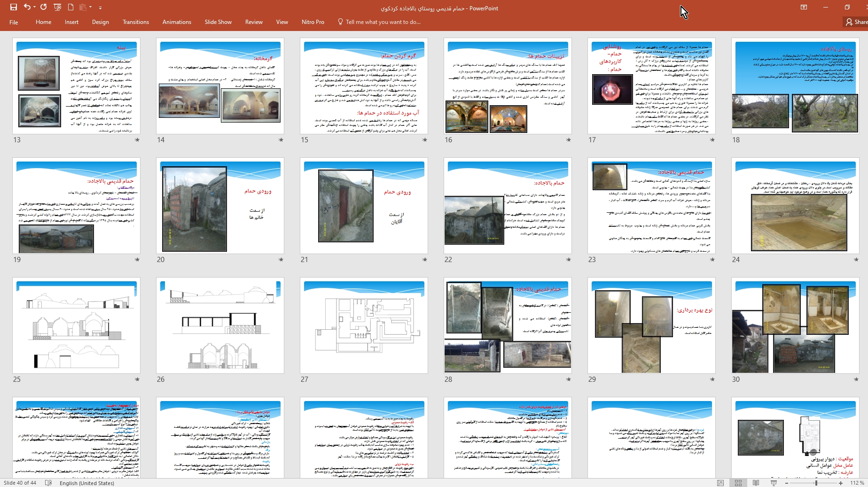Click the Slide Sorter view icon
This screenshot has width=868, height=487.
(738, 483)
